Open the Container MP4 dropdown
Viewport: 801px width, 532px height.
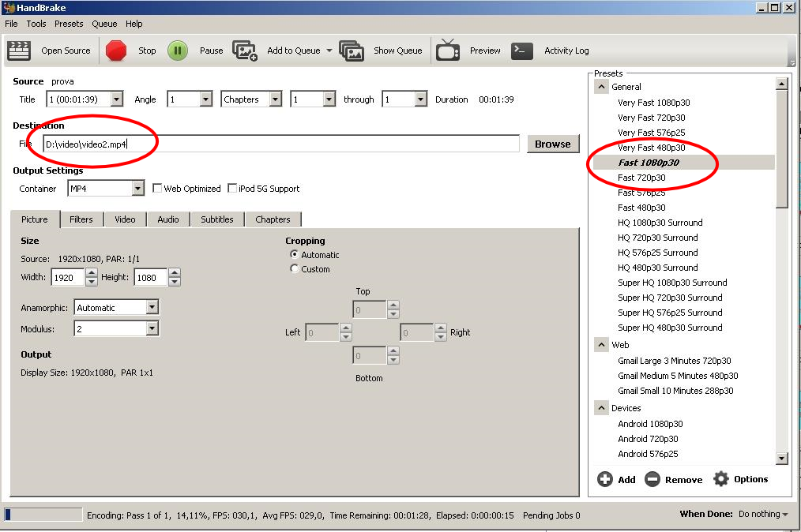[x=138, y=189]
